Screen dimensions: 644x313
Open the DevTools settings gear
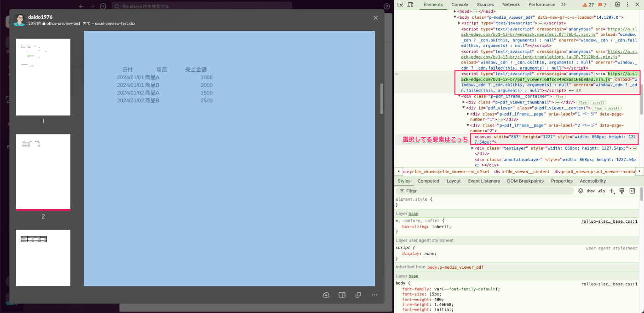617,5
